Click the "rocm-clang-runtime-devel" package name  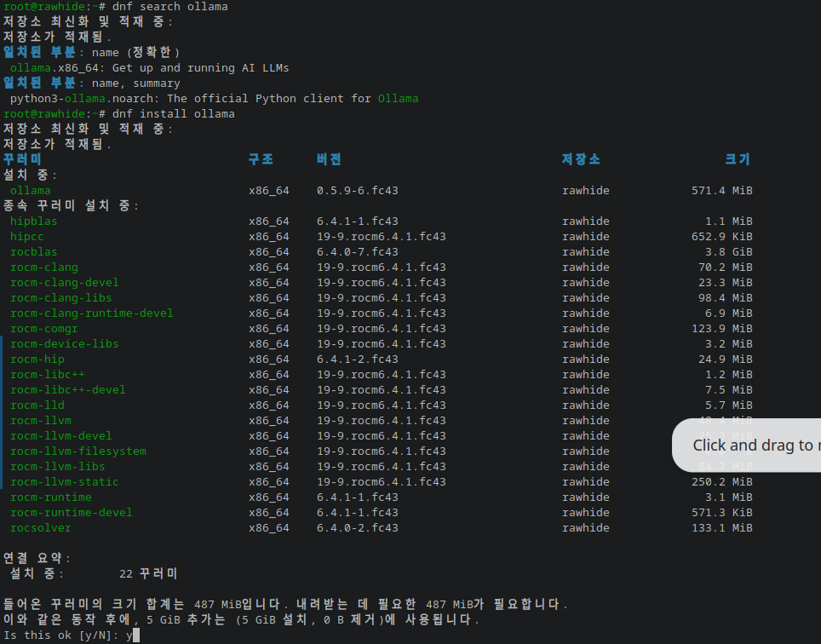pyautogui.click(x=92, y=313)
